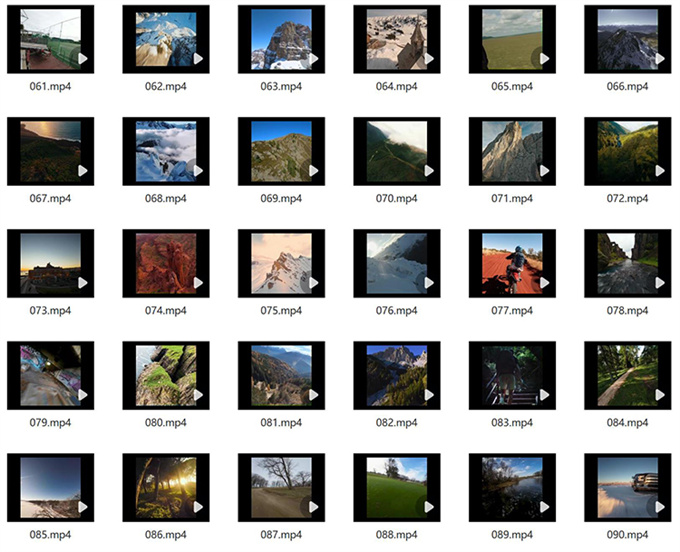680x552 pixels.
Task: Select the 083.mp4 stairs hiker thumbnail
Action: click(x=512, y=376)
